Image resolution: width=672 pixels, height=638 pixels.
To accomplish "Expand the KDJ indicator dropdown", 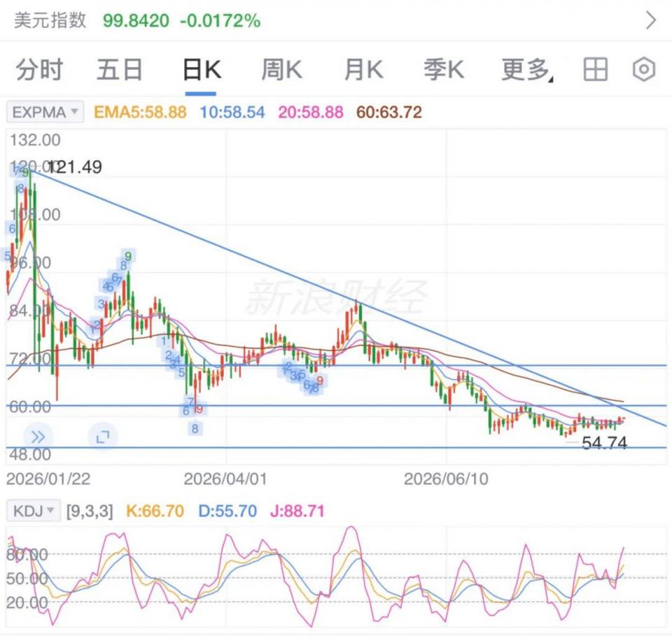I will (34, 511).
